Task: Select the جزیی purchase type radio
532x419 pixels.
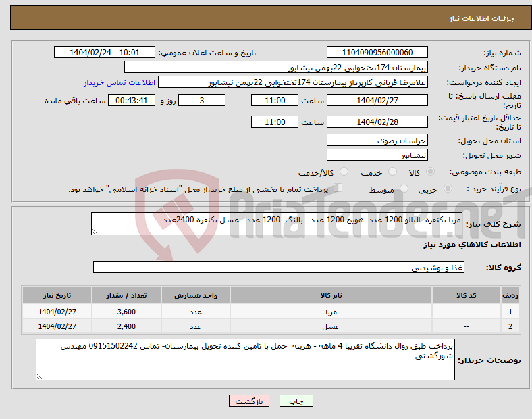Action: [x=448, y=188]
